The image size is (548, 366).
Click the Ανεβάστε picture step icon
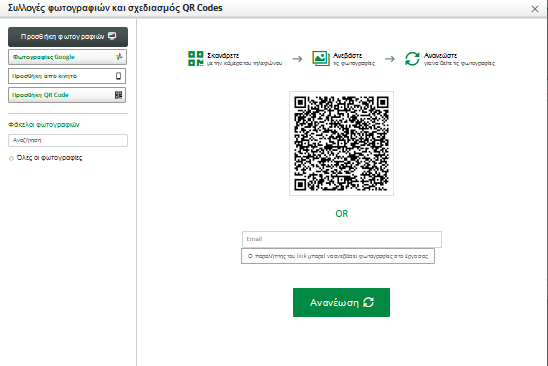coord(321,58)
